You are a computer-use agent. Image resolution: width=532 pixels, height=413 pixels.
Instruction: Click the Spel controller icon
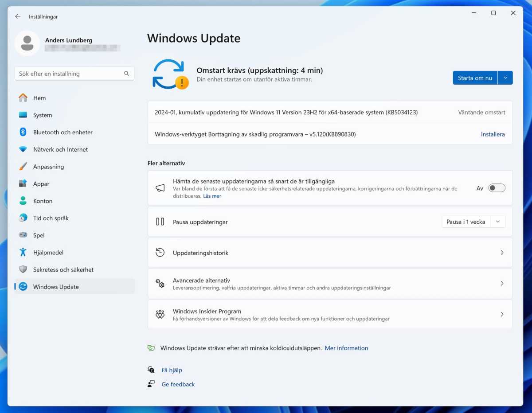pyautogui.click(x=23, y=235)
